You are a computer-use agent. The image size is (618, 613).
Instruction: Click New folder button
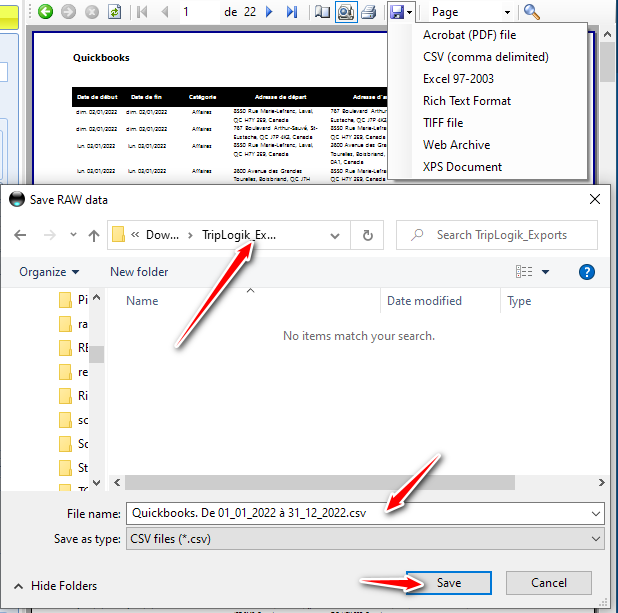(139, 272)
